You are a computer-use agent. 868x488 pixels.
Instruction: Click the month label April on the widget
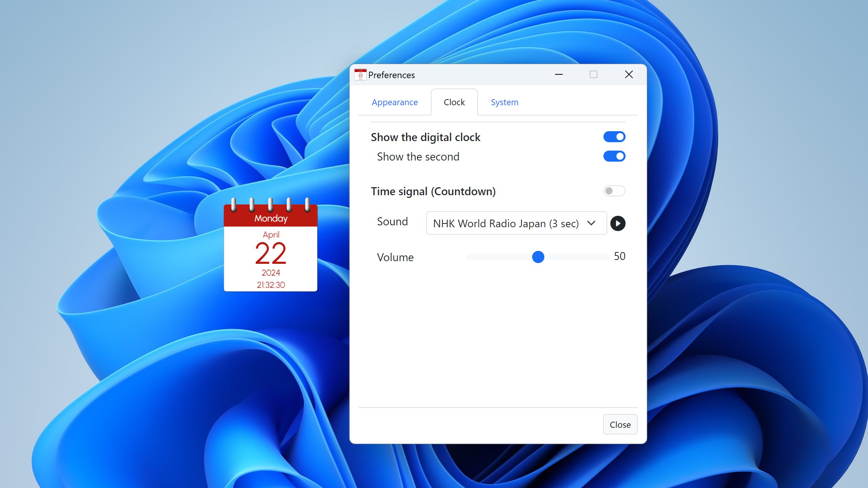tap(270, 234)
